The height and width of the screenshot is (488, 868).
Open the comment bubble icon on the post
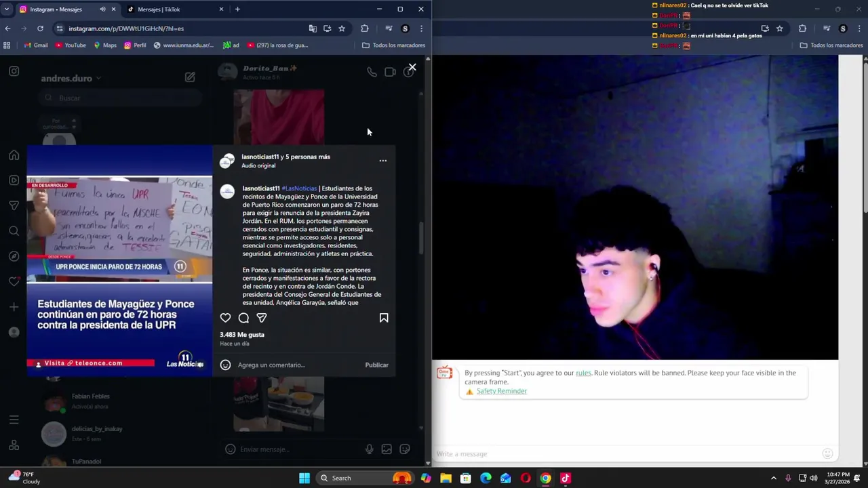point(243,318)
